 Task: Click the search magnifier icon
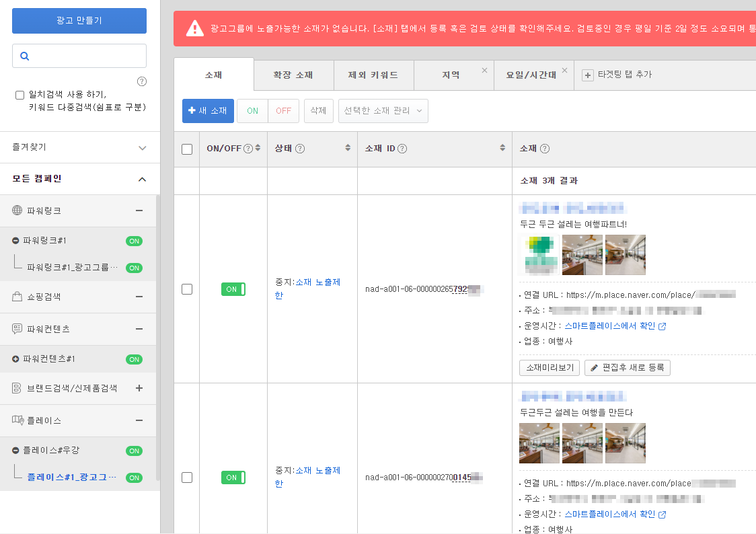pyautogui.click(x=25, y=56)
